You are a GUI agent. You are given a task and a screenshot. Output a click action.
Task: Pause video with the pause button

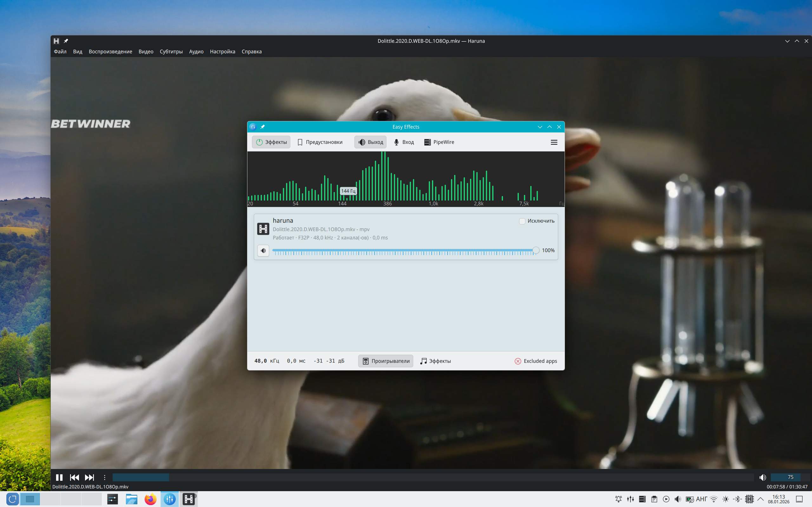pyautogui.click(x=59, y=477)
